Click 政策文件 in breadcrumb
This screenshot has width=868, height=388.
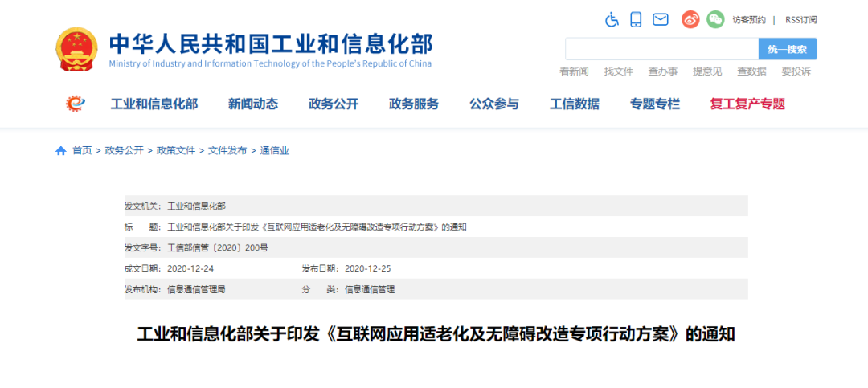point(176,150)
